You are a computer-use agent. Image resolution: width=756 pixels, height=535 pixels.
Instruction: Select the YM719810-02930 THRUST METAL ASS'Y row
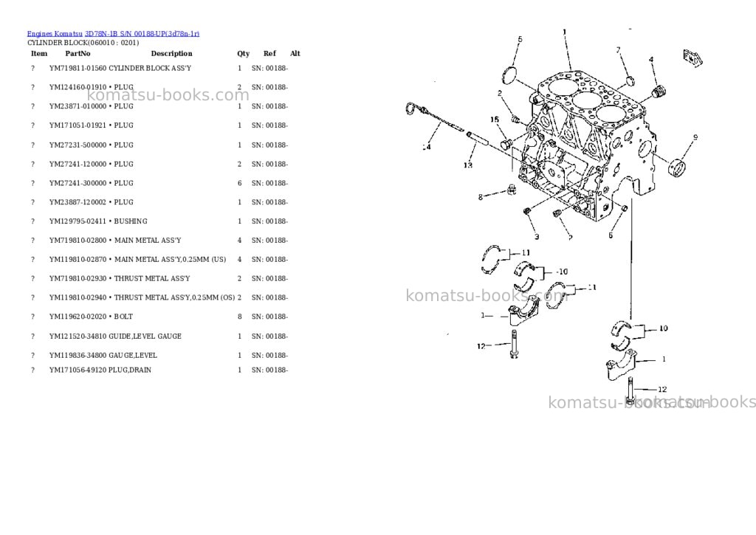point(159,279)
